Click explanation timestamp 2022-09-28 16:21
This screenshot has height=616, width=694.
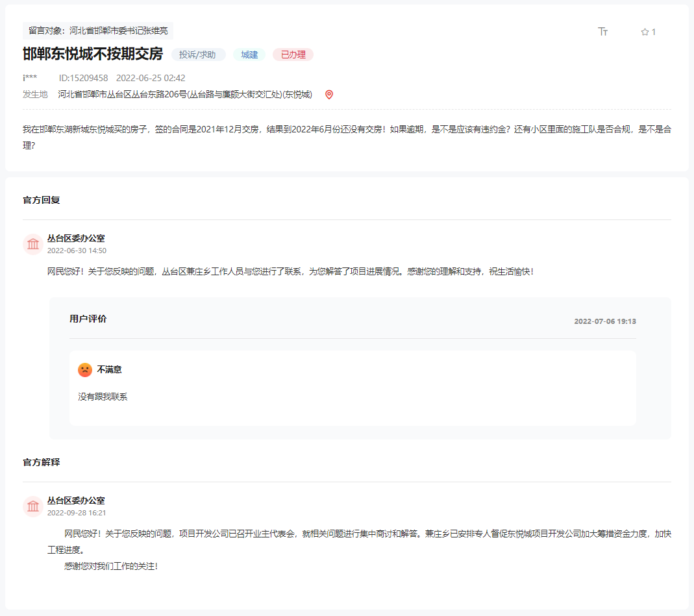(x=77, y=513)
